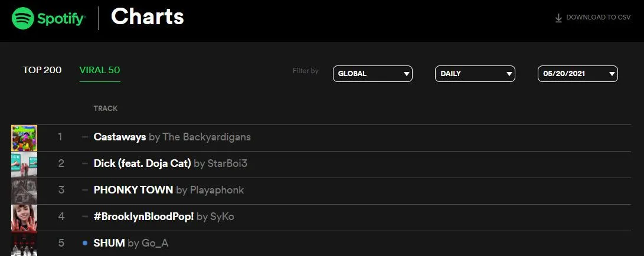Expand the GLOBAL region dropdown
Screen dimensions: 644x256
coord(372,74)
